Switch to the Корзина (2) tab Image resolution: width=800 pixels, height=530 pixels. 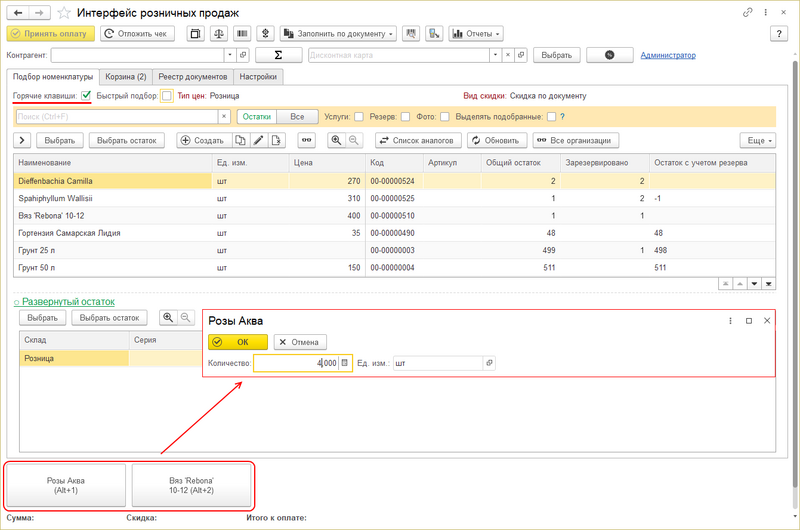click(x=126, y=76)
